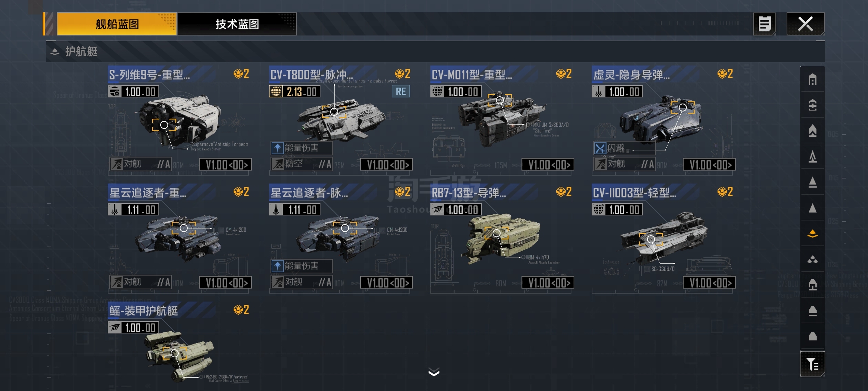Select the three-triangle cluster category icon
The width and height of the screenshot is (868, 391).
point(812,260)
